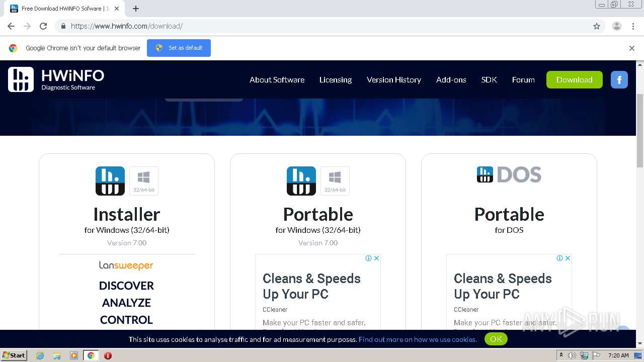This screenshot has height=362, width=644.
Task: Open the Chrome profile avatar icon
Action: click(x=617, y=26)
